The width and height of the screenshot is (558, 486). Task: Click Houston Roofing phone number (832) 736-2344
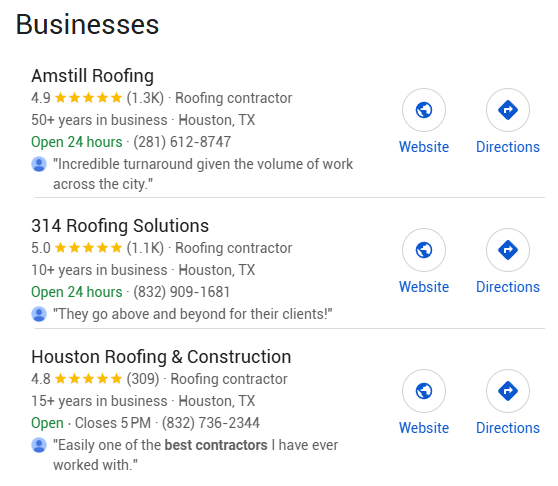211,423
